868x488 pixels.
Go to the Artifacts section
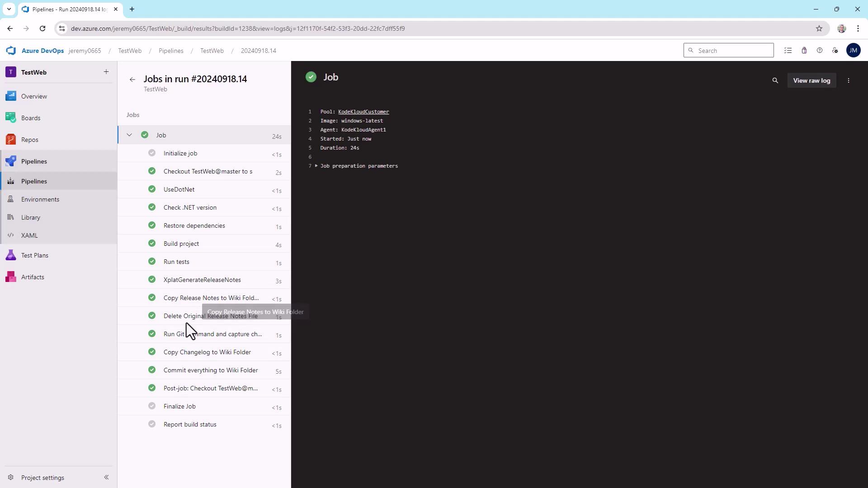point(33,277)
